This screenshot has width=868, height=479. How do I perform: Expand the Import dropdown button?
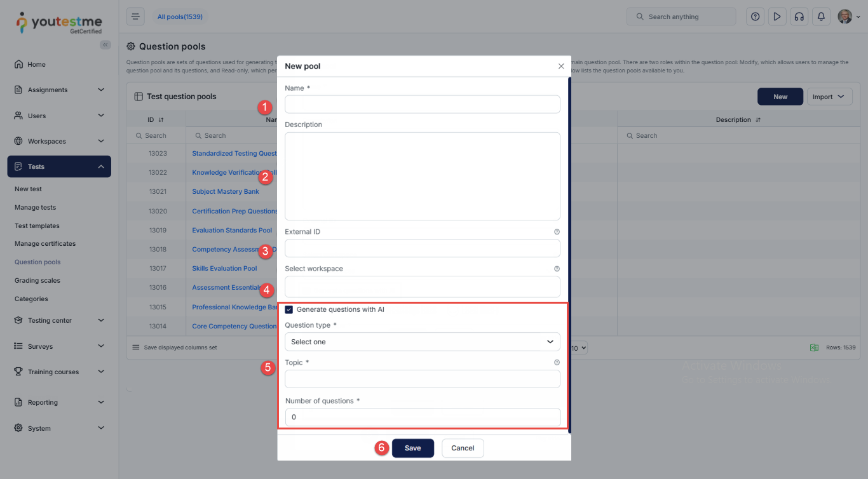[829, 97]
